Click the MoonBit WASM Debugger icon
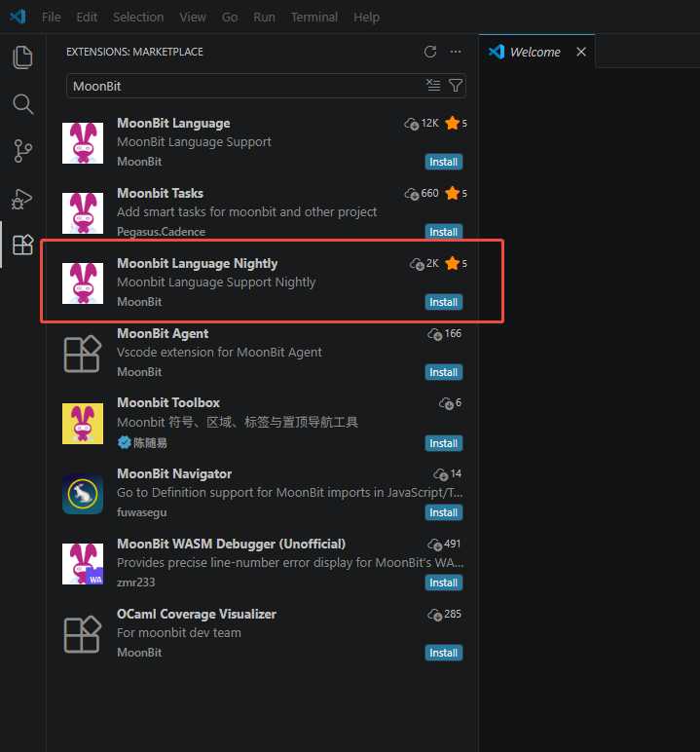 click(83, 564)
